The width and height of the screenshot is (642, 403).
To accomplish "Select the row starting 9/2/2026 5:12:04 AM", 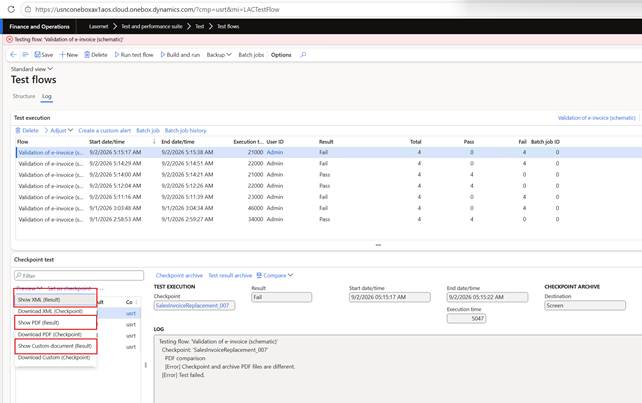I will (328, 186).
